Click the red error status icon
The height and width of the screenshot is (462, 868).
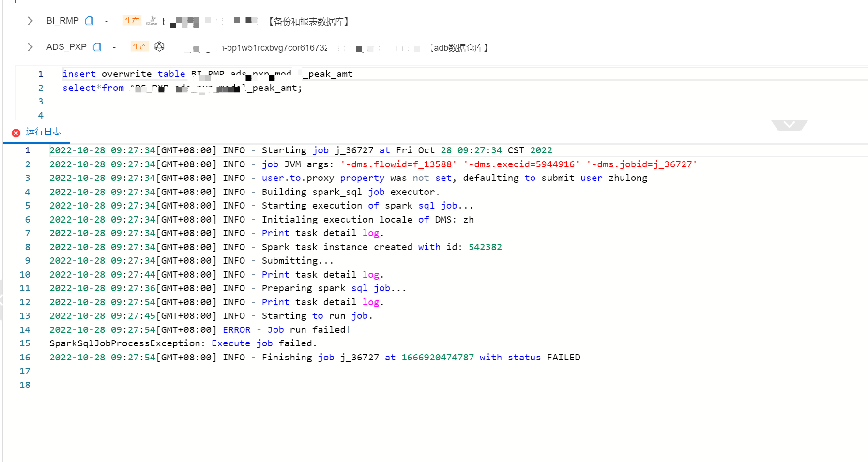16,133
